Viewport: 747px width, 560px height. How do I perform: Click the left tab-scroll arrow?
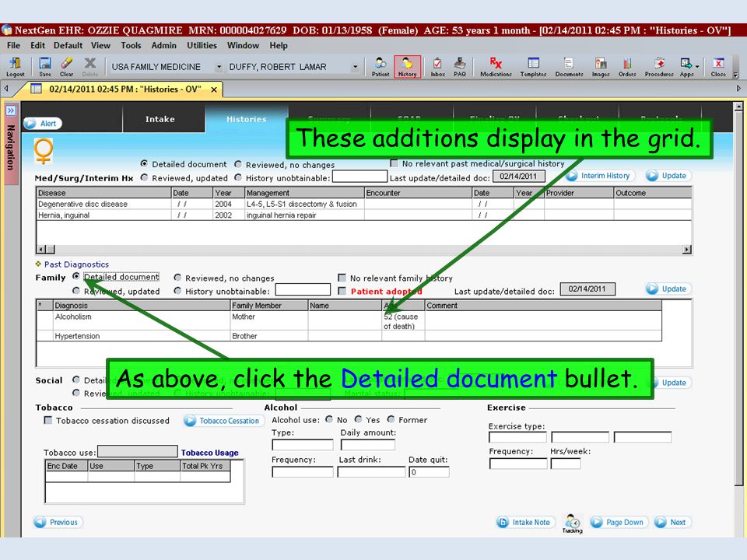tap(6, 88)
